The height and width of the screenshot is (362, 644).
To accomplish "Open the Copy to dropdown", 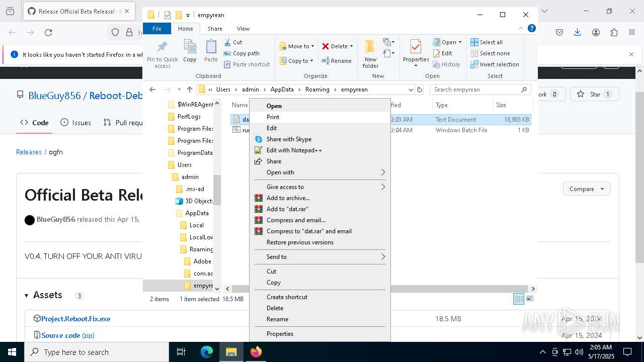I will coord(296,61).
